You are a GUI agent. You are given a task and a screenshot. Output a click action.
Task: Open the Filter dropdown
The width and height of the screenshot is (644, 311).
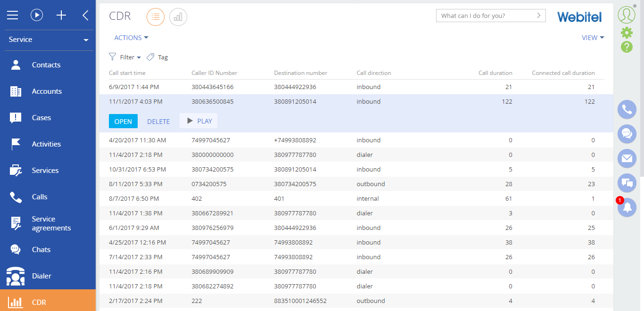(x=125, y=57)
